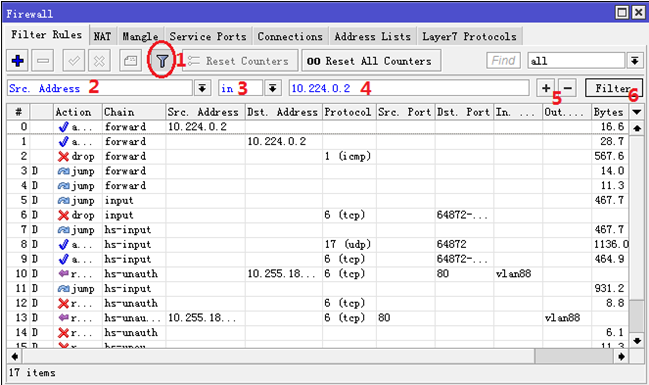
Task: Toggle the funnel filter icon
Action: tap(162, 61)
